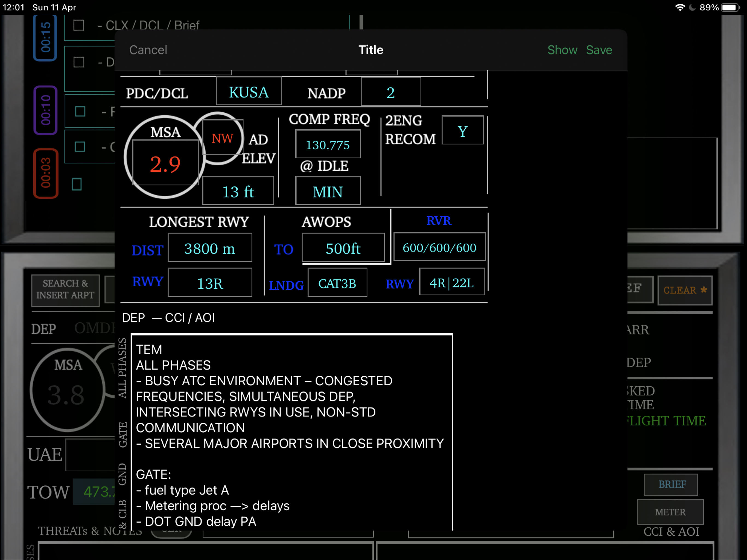Tap the purple 00:10 timer badge
This screenshot has height=560, width=747.
(45, 110)
